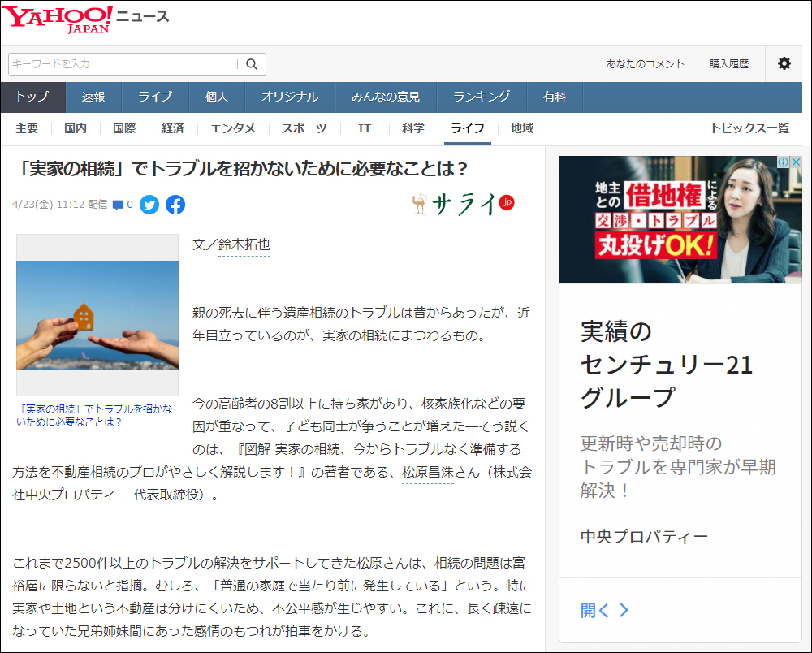
Task: Close the advertisement with X icon
Action: [x=795, y=162]
